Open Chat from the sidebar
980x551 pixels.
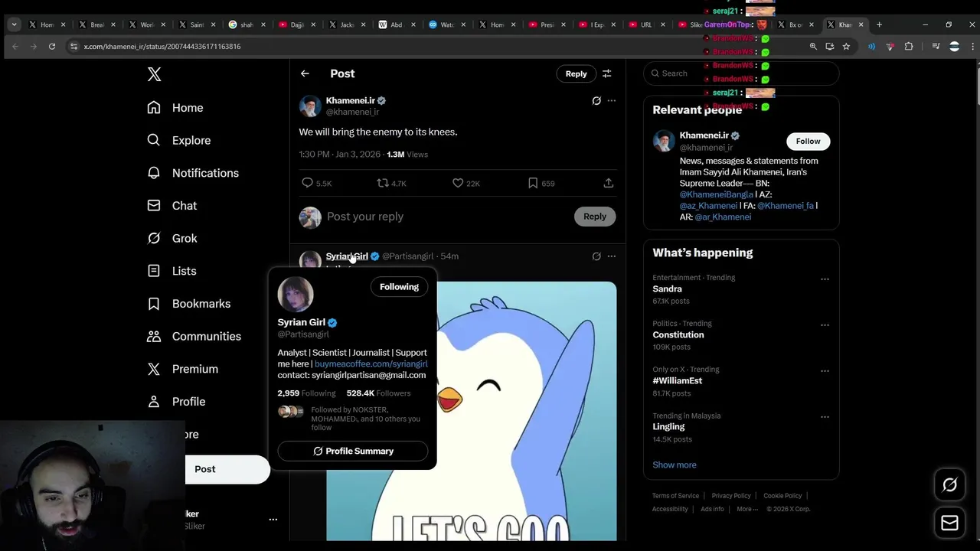pos(171,206)
